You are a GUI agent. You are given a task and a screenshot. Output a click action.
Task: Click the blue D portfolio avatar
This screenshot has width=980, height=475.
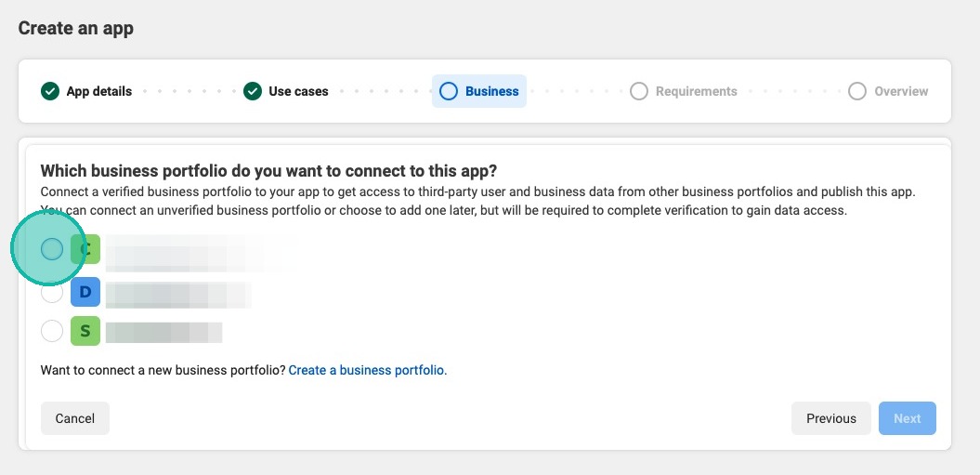[x=85, y=292]
